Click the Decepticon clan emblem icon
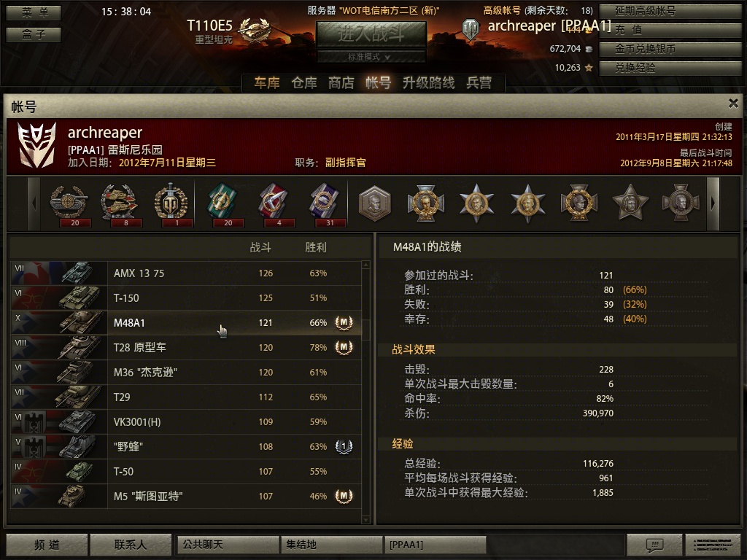This screenshot has height=560, width=747. [36, 145]
